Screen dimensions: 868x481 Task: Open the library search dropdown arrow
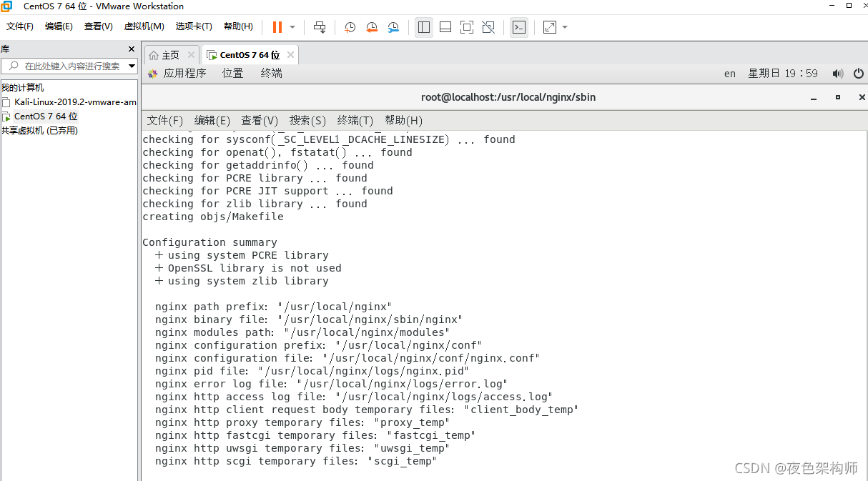pyautogui.click(x=132, y=66)
